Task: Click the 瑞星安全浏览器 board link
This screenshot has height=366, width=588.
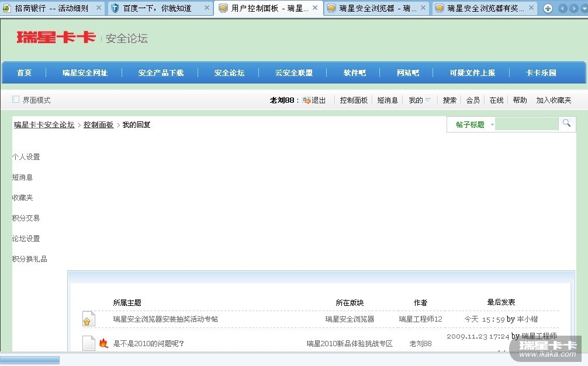Action: (x=350, y=319)
